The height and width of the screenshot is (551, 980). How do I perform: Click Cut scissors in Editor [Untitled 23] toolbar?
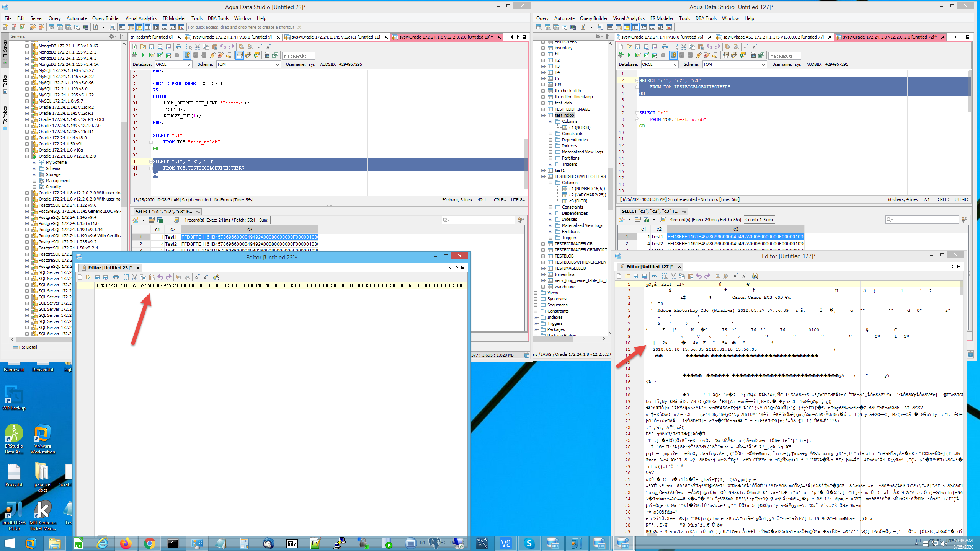pos(135,277)
